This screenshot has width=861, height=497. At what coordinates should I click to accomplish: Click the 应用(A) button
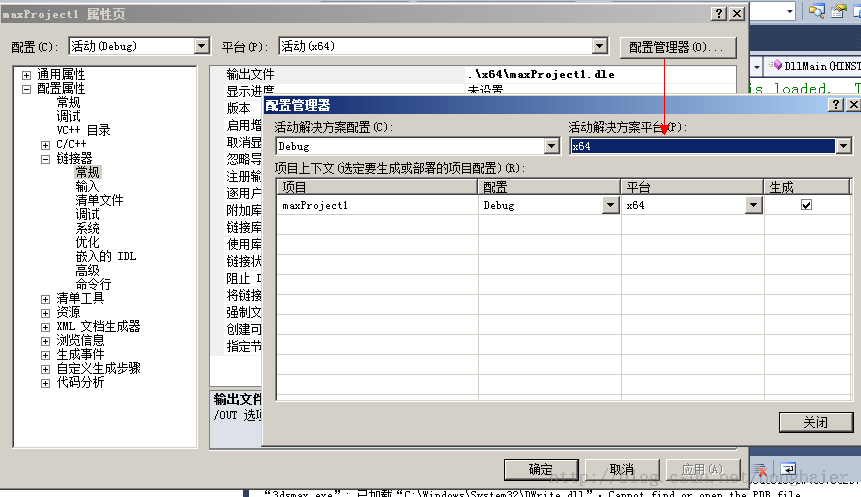(703, 470)
